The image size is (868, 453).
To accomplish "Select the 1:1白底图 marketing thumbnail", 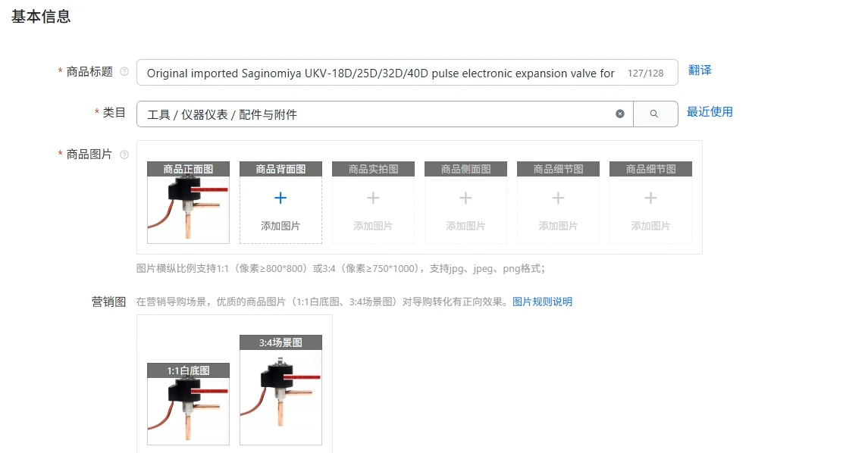I will (188, 411).
